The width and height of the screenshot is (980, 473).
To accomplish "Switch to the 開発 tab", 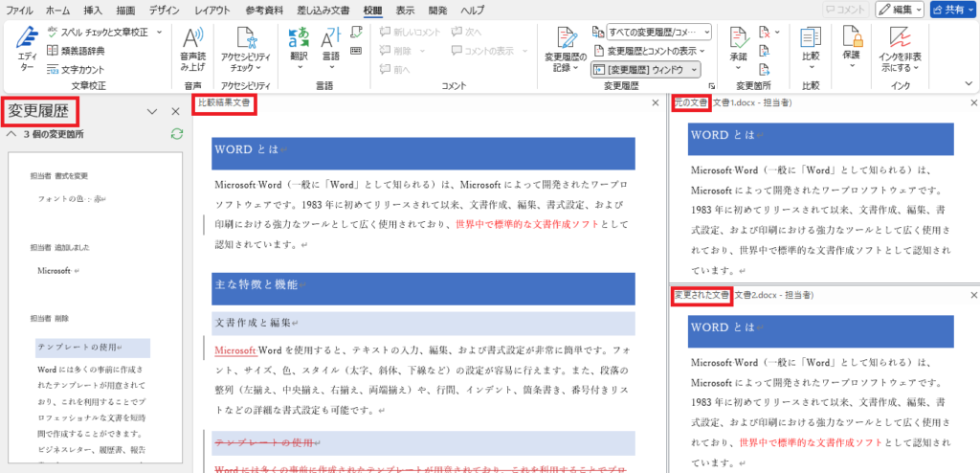I will click(x=437, y=11).
